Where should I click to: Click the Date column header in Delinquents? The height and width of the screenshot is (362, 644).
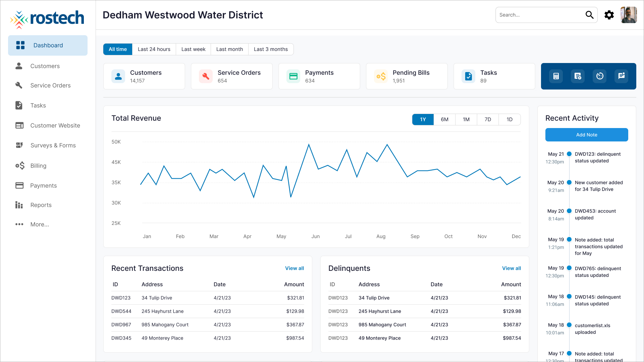437,285
